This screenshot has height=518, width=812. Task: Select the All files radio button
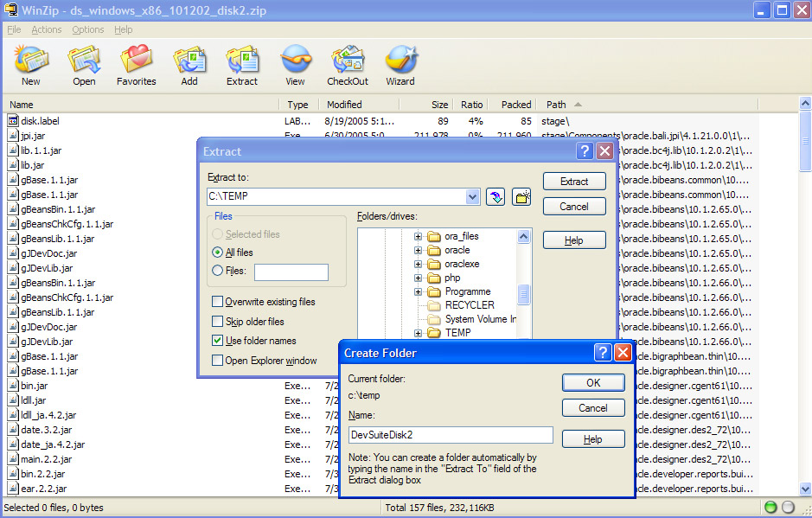coord(218,253)
